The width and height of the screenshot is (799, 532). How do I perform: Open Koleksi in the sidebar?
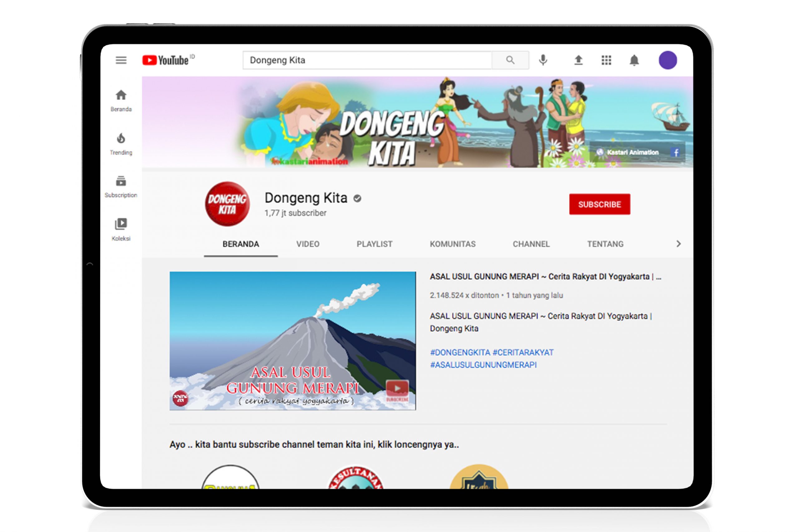(121, 229)
